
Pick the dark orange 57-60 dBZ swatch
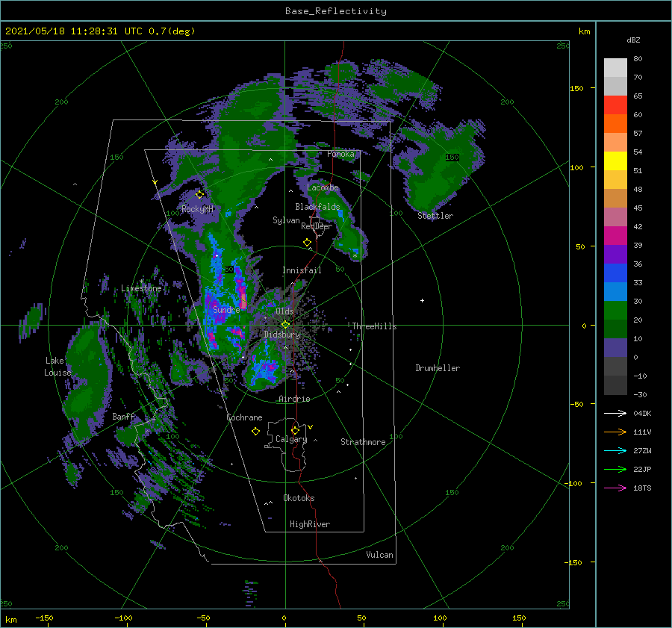(x=615, y=123)
